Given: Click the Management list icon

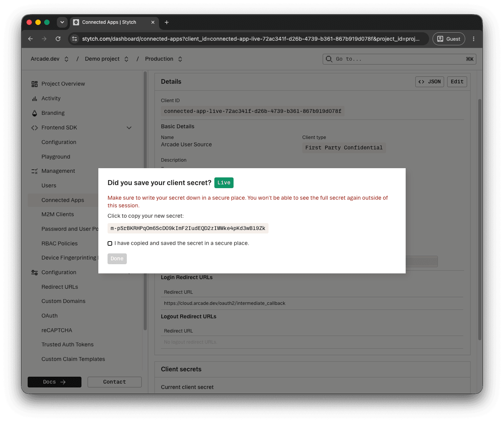Looking at the screenshot, I should coord(35,171).
